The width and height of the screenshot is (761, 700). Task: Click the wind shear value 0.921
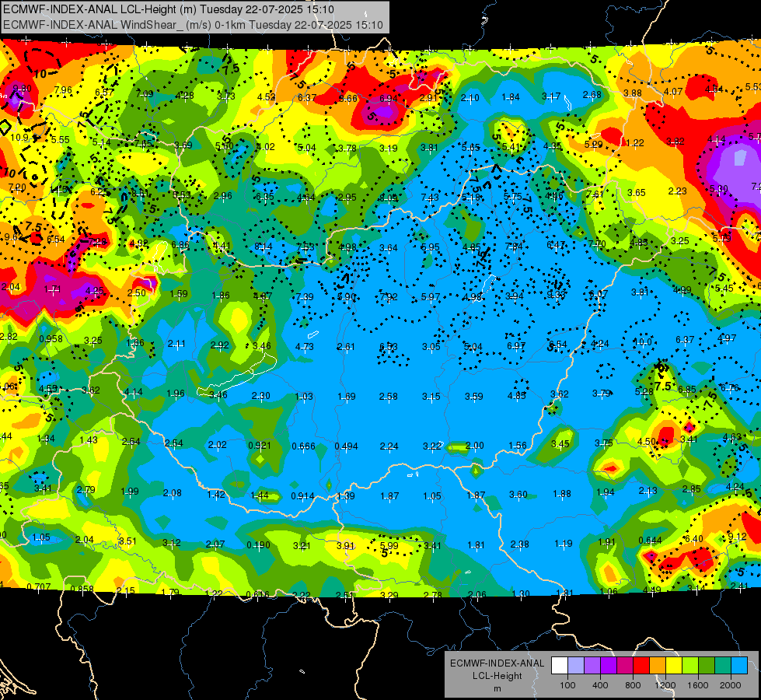coord(260,445)
